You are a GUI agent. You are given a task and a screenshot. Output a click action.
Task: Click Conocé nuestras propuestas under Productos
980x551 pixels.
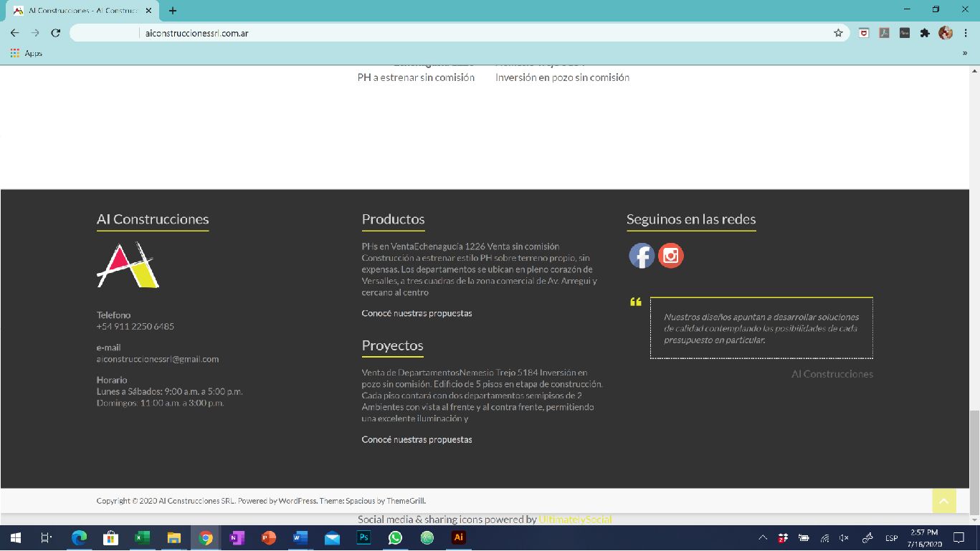coord(417,313)
